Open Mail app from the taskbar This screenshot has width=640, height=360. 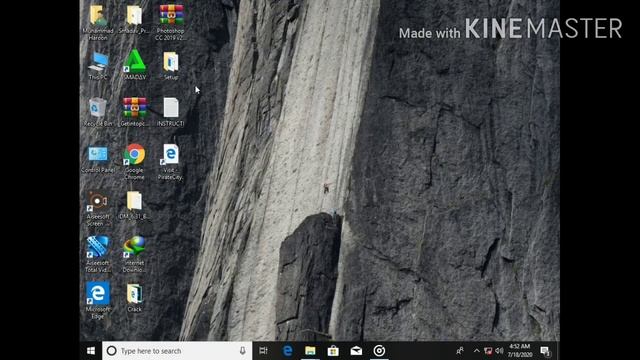click(x=356, y=351)
